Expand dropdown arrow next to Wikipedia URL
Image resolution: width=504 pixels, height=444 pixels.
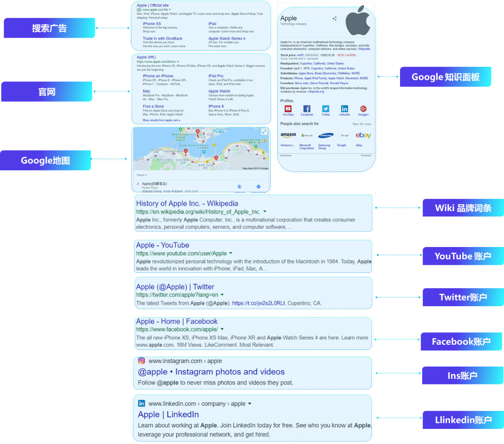point(265,212)
